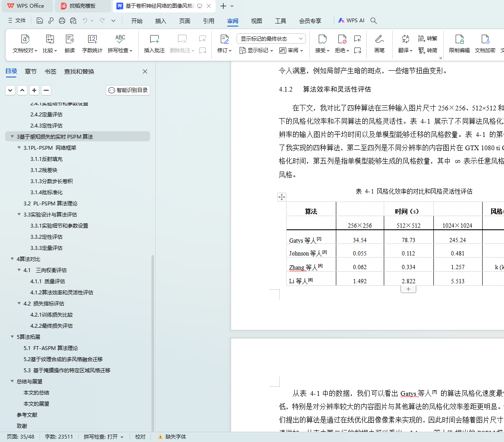The width and height of the screenshot is (504, 442).
Task: Open the 章节 navigation tab
Action: [x=30, y=71]
